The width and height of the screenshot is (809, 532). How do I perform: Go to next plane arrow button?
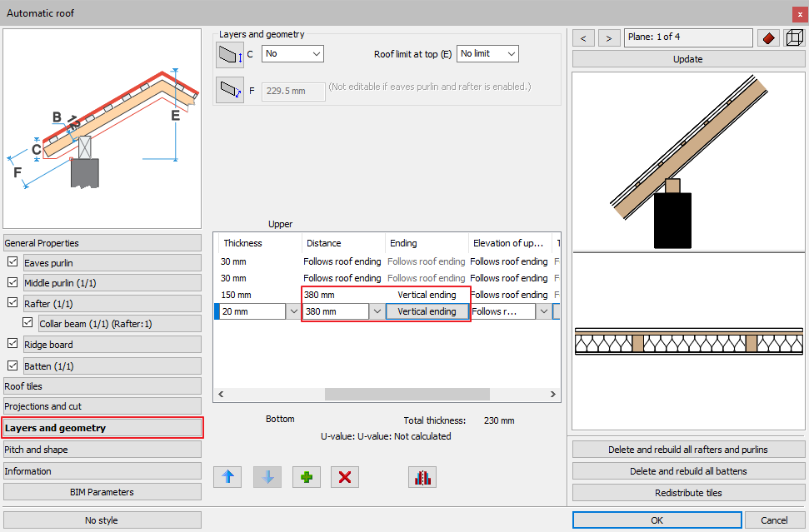[x=610, y=38]
